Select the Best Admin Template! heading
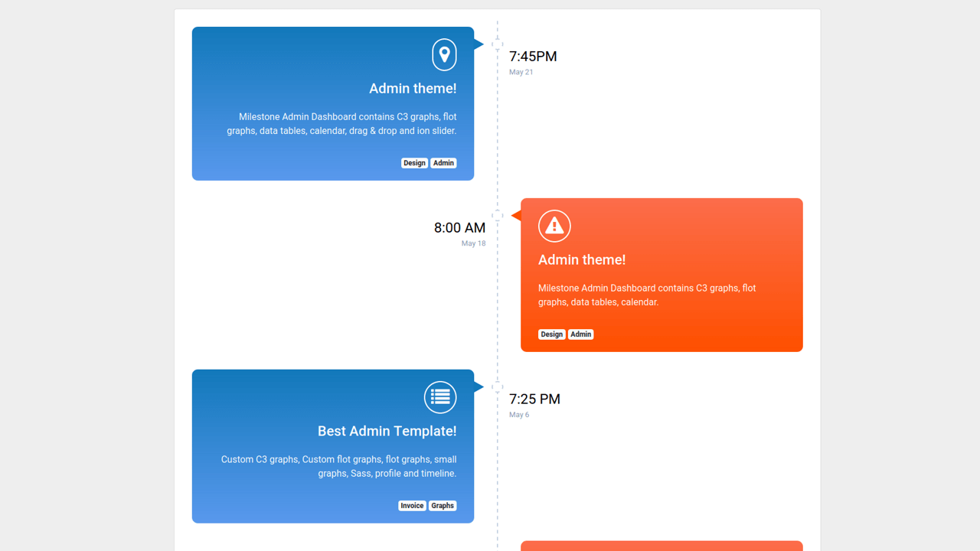The height and width of the screenshot is (551, 980). (387, 431)
